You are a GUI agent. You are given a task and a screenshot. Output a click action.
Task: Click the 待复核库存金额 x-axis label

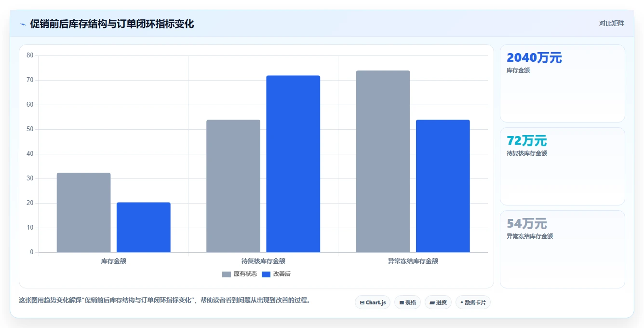click(x=263, y=261)
